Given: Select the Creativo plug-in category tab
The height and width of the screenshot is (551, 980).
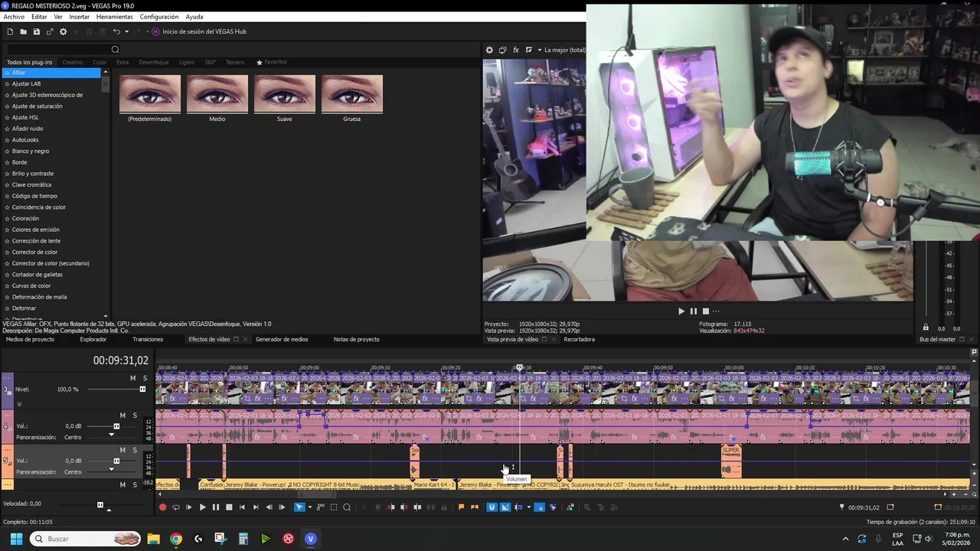Looking at the screenshot, I should tap(73, 62).
